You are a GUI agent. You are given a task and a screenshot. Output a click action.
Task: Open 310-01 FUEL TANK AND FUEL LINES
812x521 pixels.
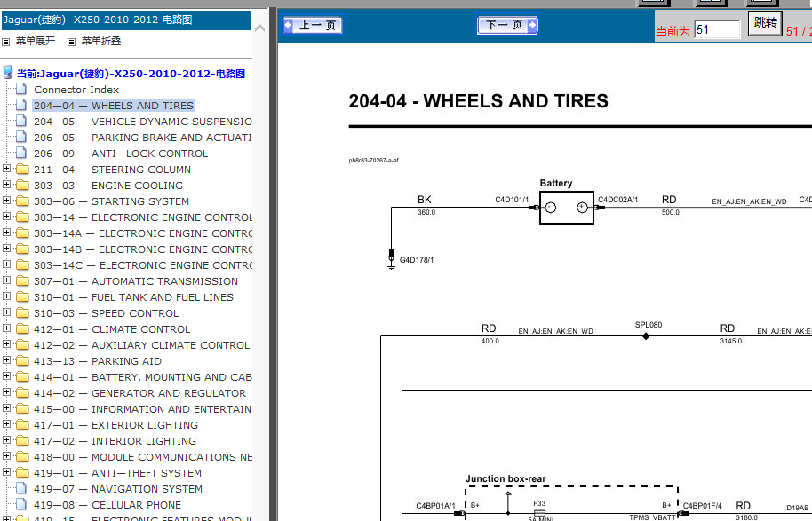coord(133,297)
